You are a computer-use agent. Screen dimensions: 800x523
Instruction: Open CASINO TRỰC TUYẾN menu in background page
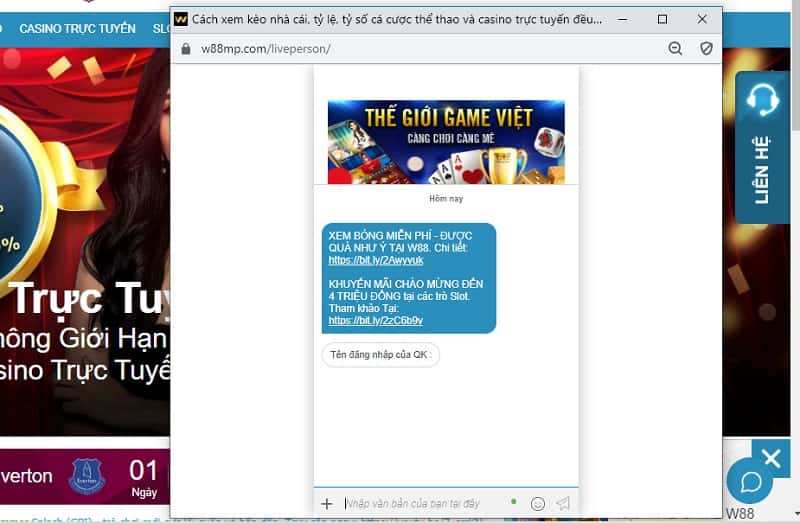coord(78,29)
